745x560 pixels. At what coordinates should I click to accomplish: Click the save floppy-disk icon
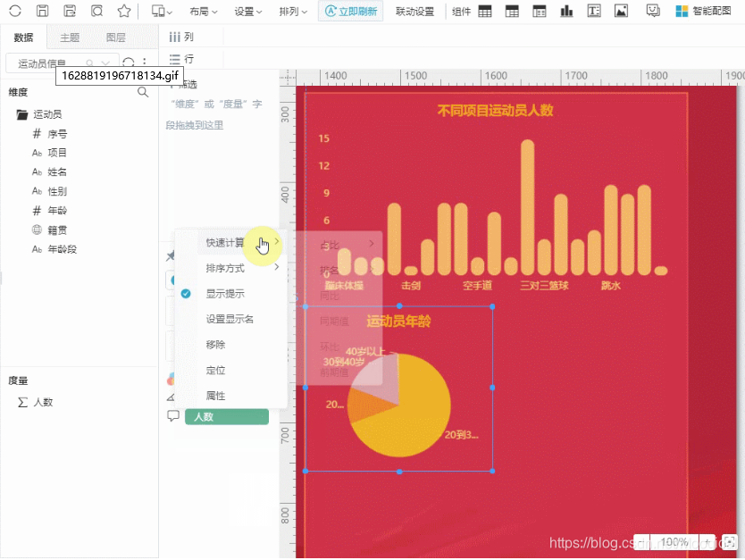(42, 11)
